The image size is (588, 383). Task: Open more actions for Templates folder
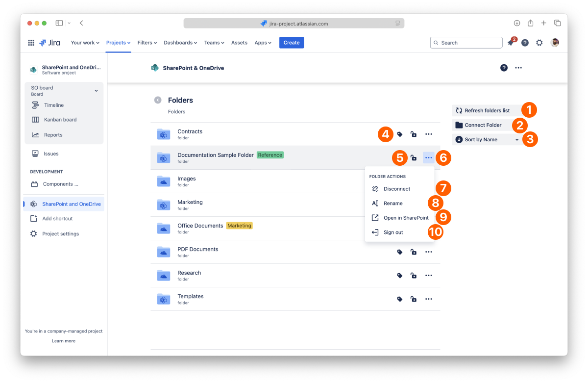[x=429, y=299]
